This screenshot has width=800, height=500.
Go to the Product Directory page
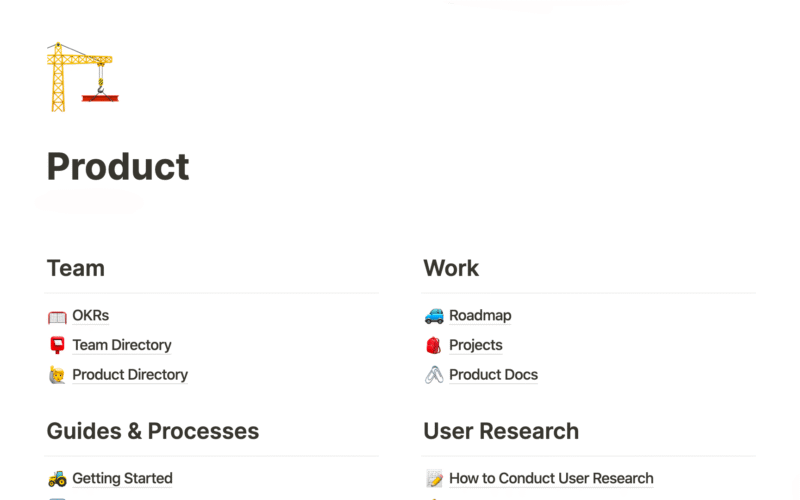click(130, 375)
